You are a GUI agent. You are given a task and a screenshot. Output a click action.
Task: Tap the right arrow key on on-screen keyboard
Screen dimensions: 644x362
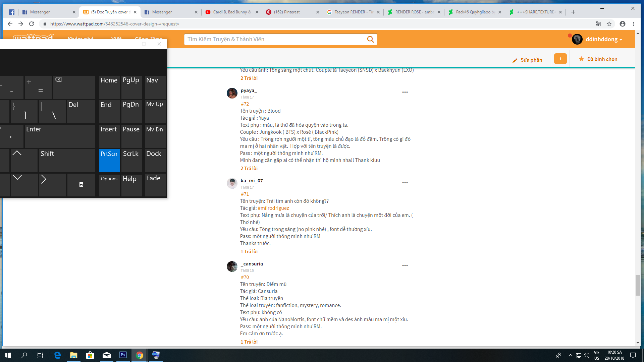pos(52,185)
